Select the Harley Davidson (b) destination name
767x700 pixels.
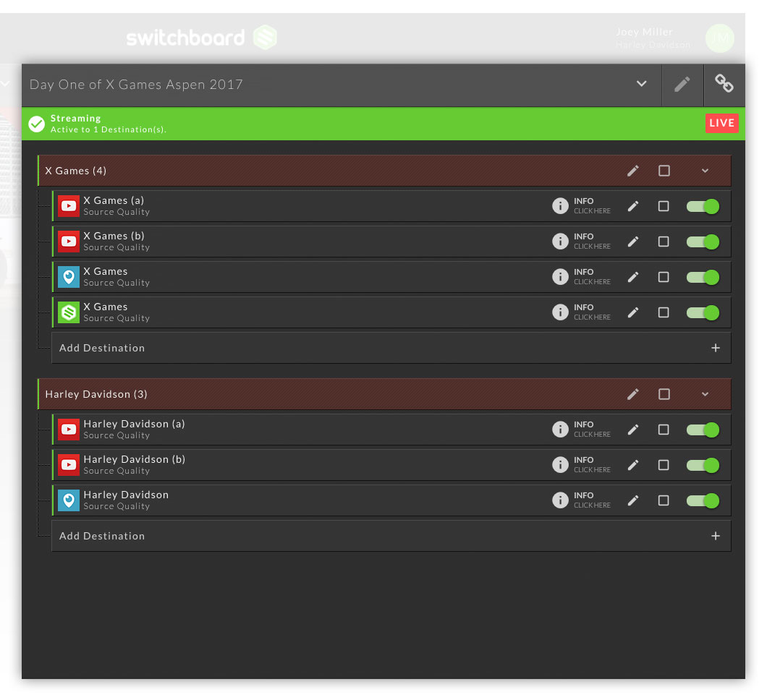(x=134, y=459)
